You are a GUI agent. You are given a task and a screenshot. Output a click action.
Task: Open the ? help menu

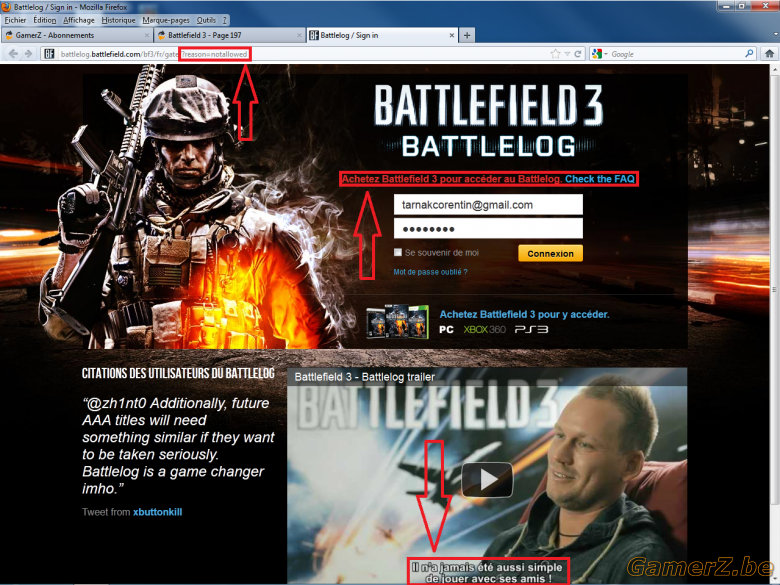(x=224, y=20)
